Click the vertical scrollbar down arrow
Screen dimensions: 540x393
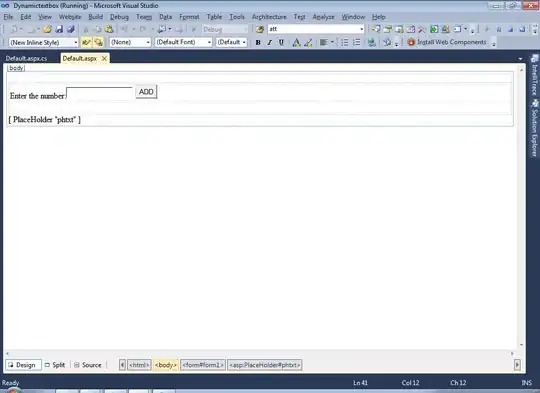click(521, 345)
